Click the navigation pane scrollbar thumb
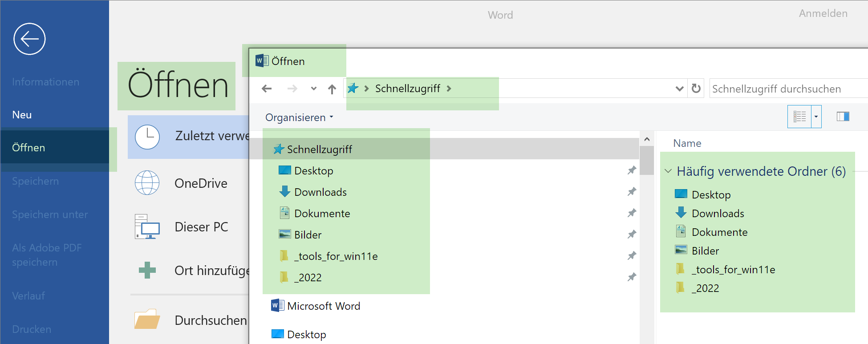 coord(647,161)
